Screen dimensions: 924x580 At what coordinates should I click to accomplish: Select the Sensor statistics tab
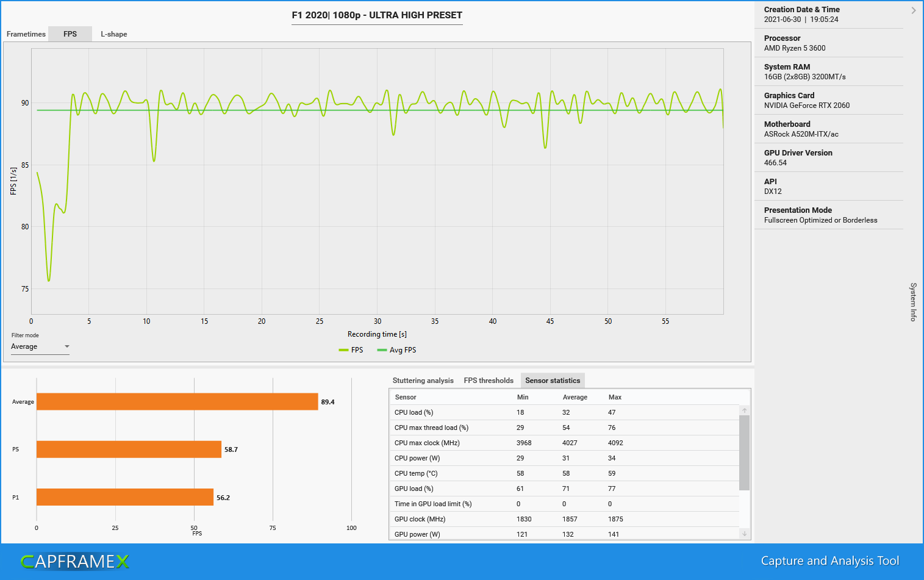pos(553,381)
